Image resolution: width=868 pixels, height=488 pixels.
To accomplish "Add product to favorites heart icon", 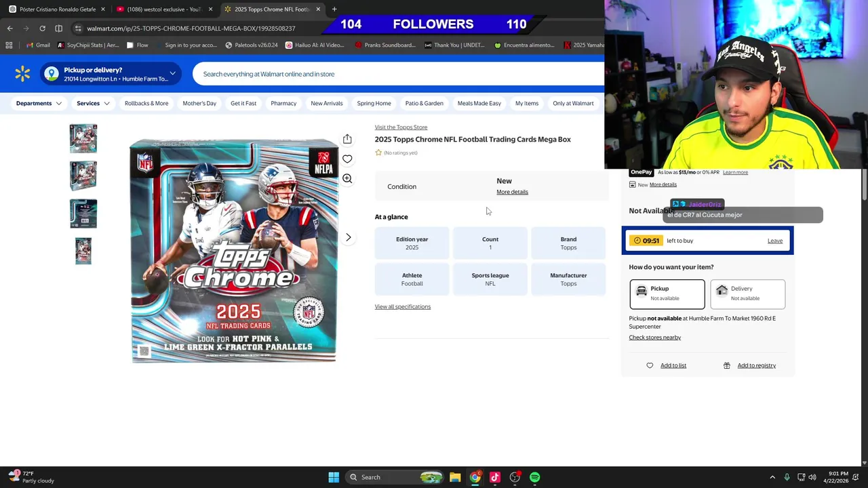I will pos(347,159).
